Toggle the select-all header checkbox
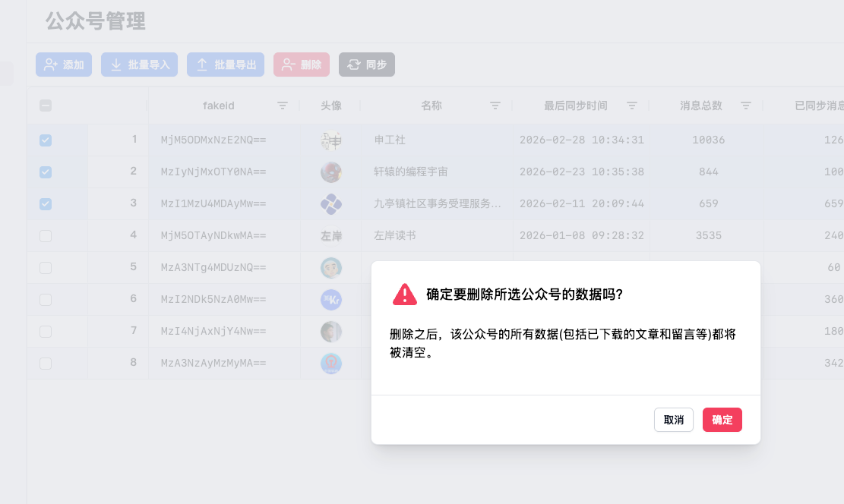This screenshot has height=504, width=844. (x=46, y=106)
